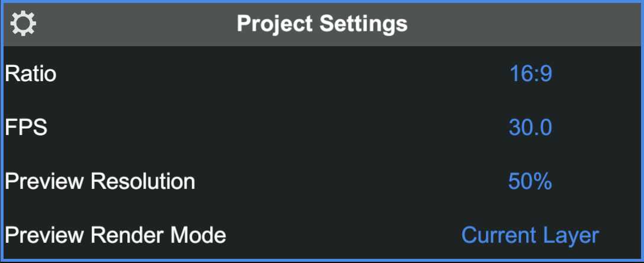Image resolution: width=644 pixels, height=263 pixels.
Task: Open the 50% preview resolution selector
Action: pyautogui.click(x=530, y=181)
